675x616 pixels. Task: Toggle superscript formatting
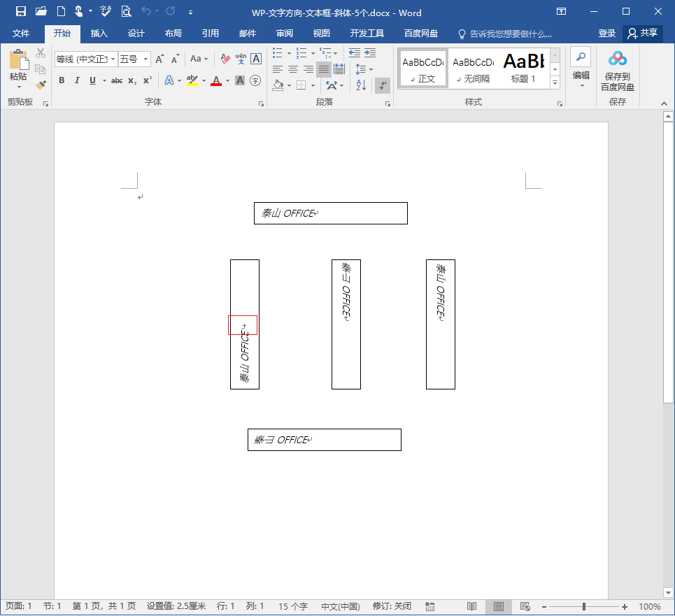148,80
